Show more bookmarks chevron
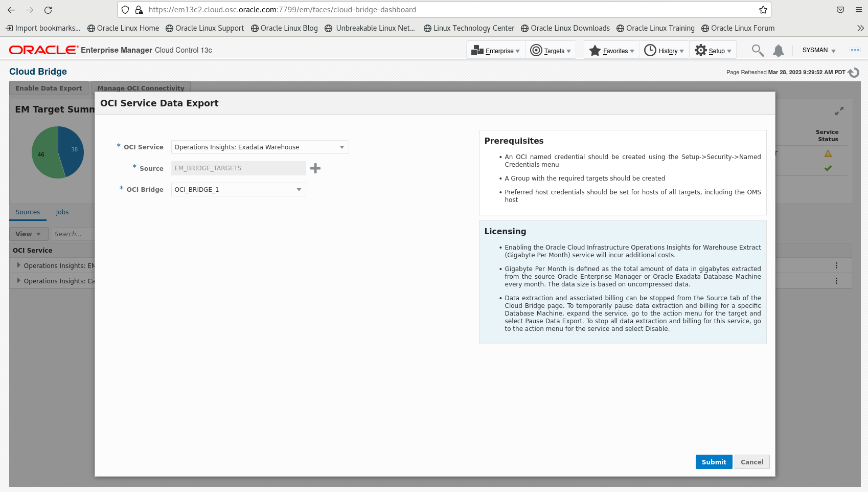The width and height of the screenshot is (868, 492). (x=860, y=28)
